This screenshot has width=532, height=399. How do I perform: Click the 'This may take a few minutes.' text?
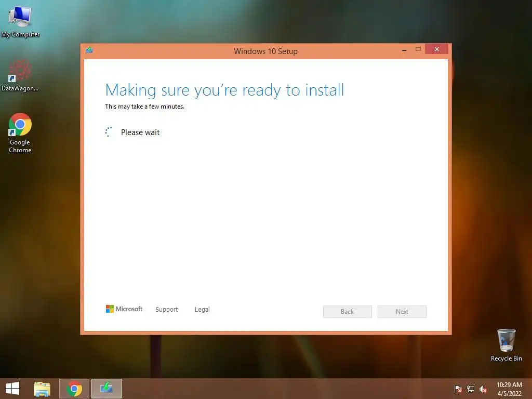tap(145, 107)
